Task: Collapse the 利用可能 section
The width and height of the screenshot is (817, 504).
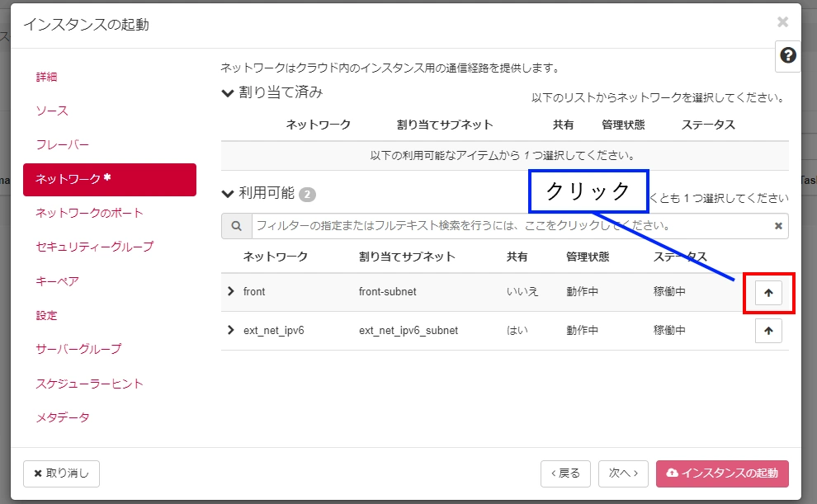Action: (229, 194)
